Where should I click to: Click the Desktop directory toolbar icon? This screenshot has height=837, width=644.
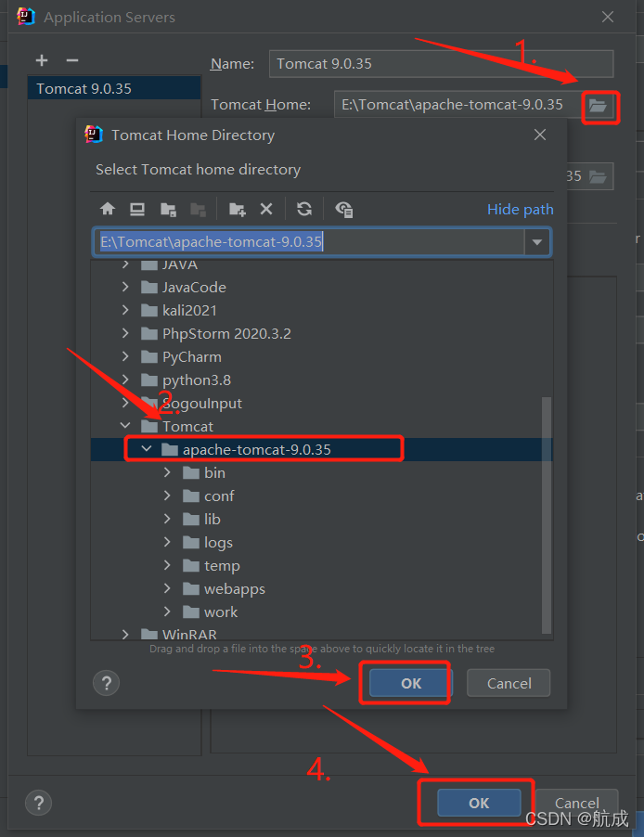pyautogui.click(x=137, y=209)
